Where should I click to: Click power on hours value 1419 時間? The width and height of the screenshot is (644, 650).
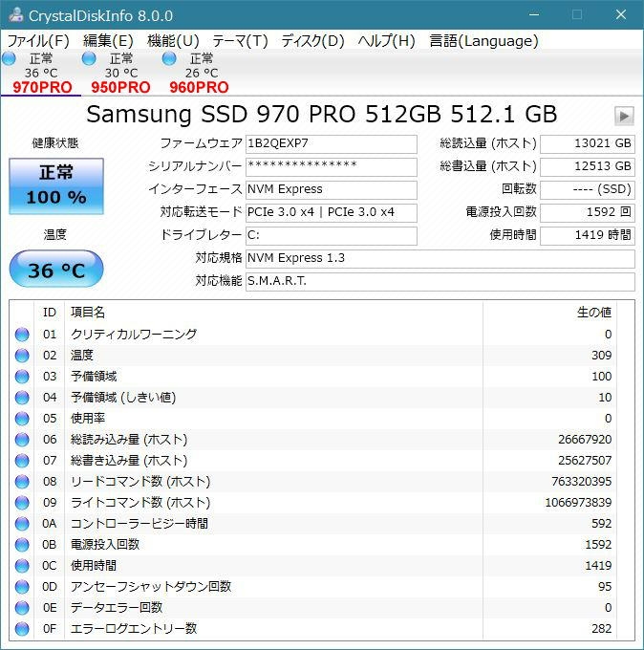(x=588, y=236)
